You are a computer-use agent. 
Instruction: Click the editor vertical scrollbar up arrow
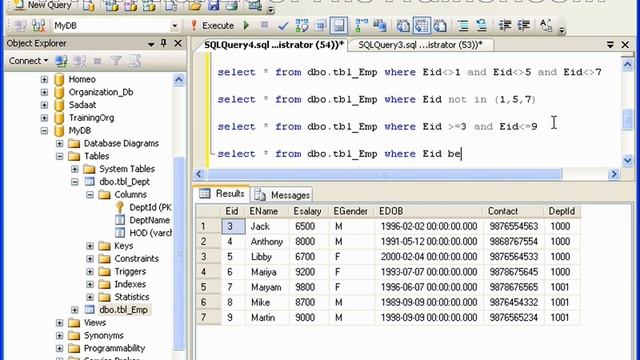[x=627, y=64]
